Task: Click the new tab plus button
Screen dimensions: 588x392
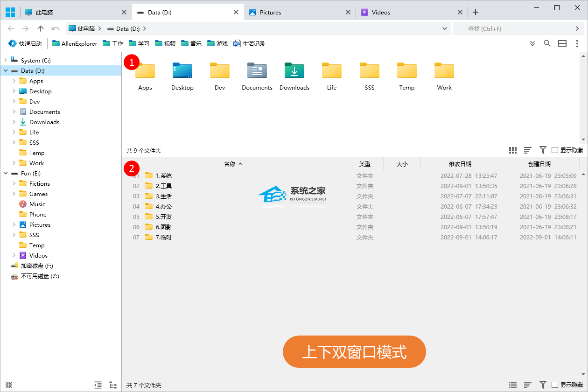Action: tap(476, 12)
